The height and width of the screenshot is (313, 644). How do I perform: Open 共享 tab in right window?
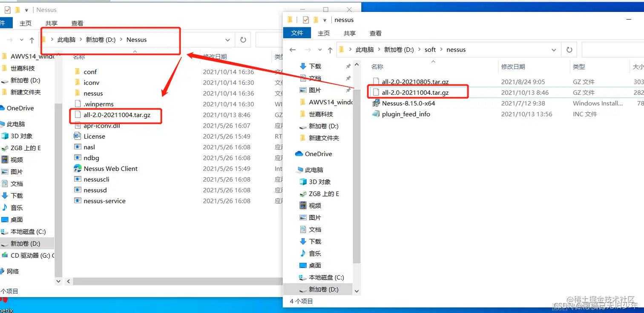[x=350, y=33]
